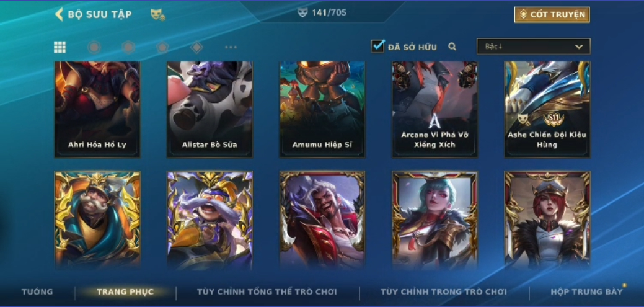Viewport: 644px width, 307px height.
Task: Select the circle rarity filter icon
Action: (x=94, y=47)
